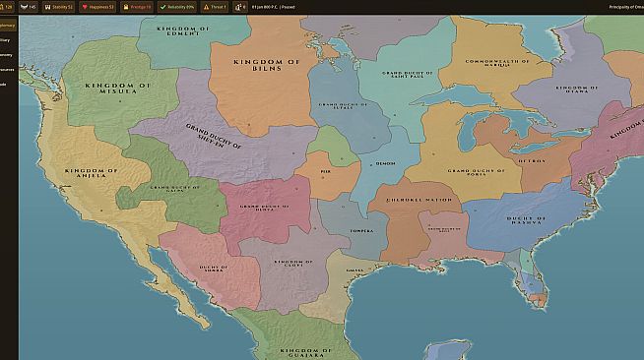Viewport: 644px width, 360px height.
Task: Open the Threat warning indicator
Action: pyautogui.click(x=215, y=7)
